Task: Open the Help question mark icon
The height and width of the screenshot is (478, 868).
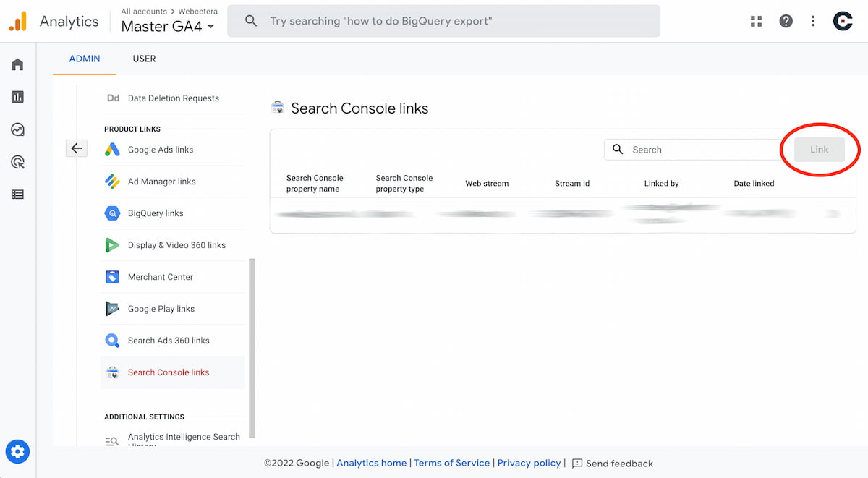Action: [x=786, y=21]
